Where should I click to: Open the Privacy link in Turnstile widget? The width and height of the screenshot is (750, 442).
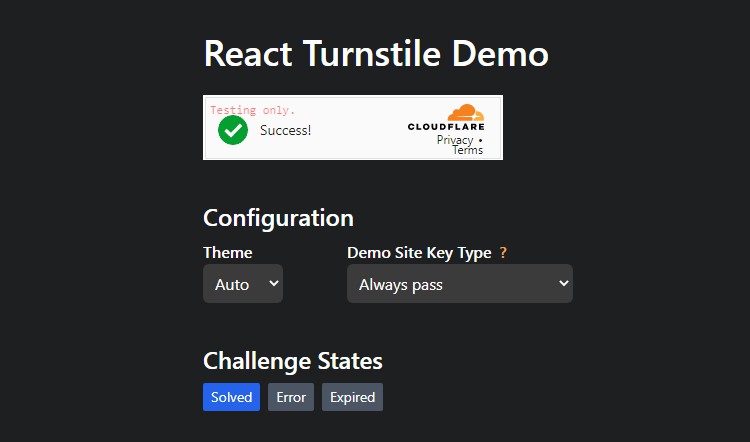coord(455,140)
